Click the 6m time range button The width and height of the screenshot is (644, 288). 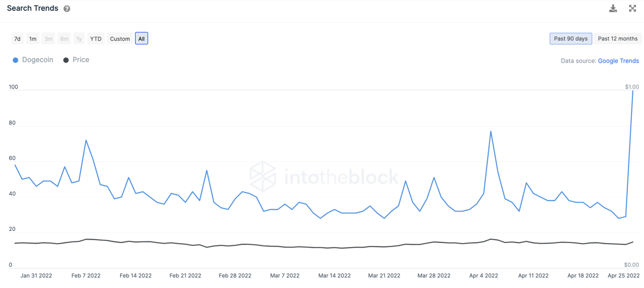point(64,39)
